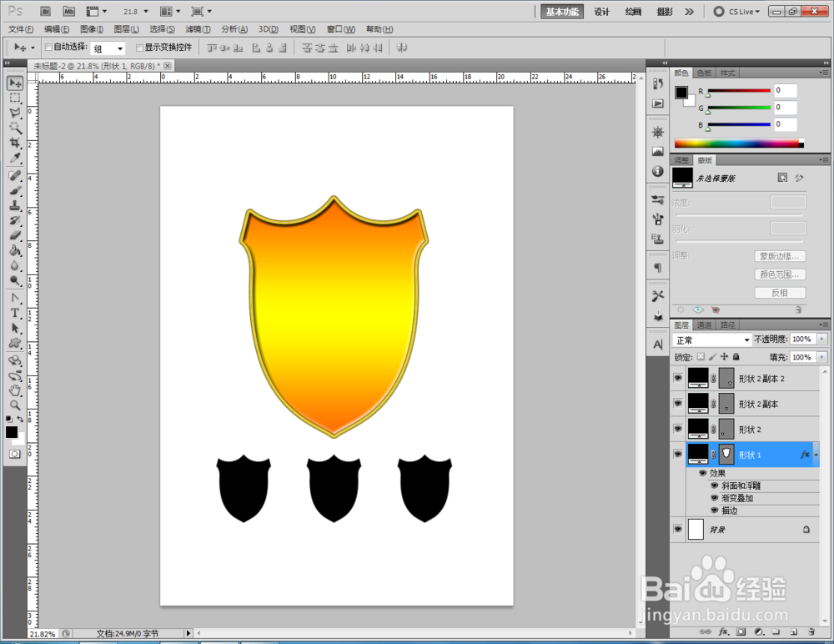Click Add layer style fx icon at panel bottom
The height and width of the screenshot is (644, 834).
pos(723,631)
